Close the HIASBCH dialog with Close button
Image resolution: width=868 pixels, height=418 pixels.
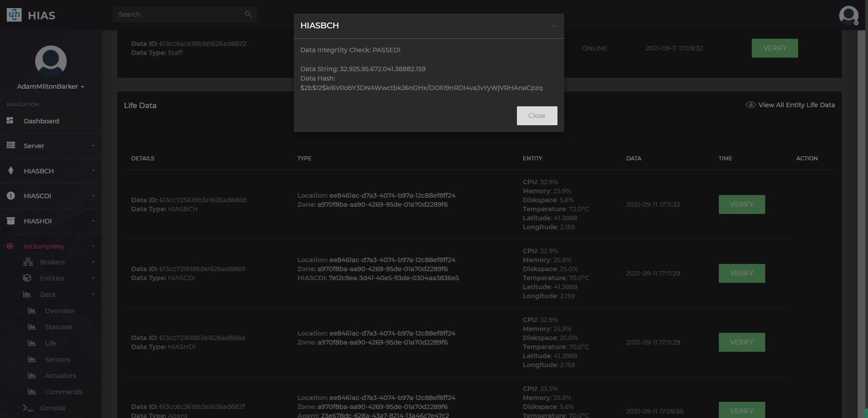537,116
